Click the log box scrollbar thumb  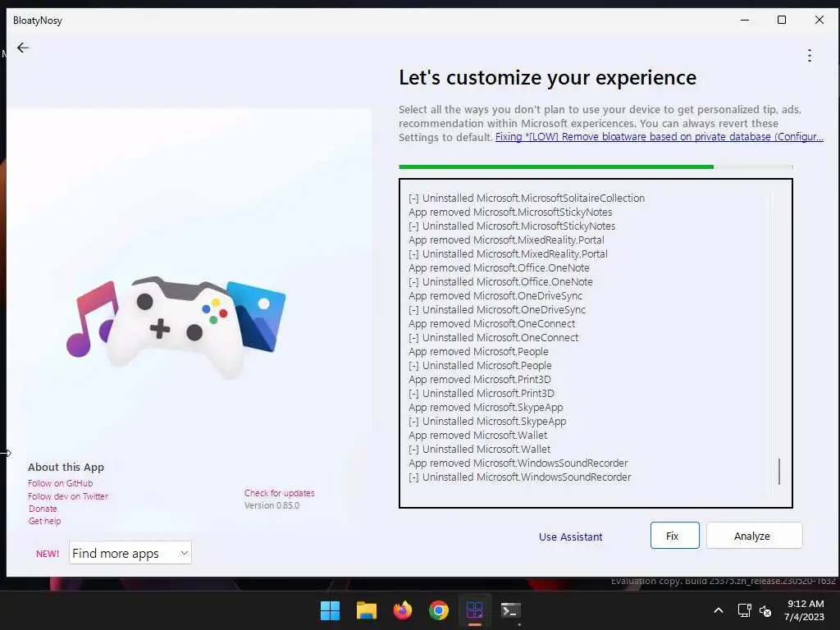779,472
